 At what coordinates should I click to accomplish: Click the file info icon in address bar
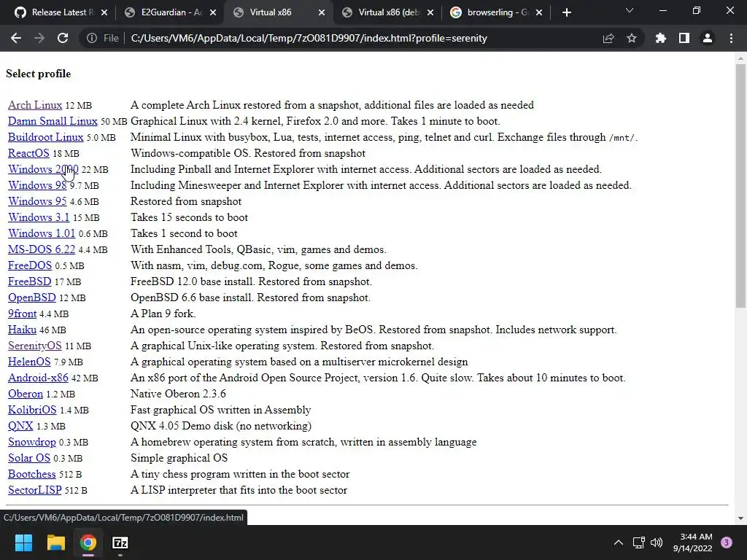click(91, 38)
